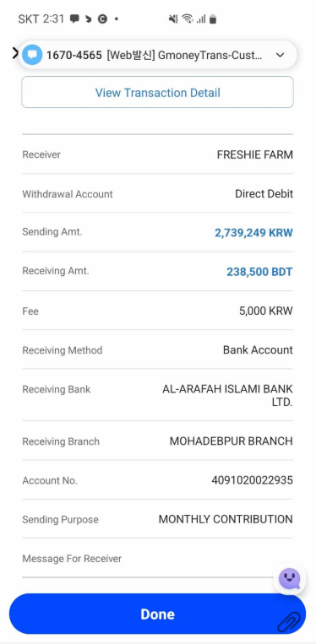
Task: Tap the 2,739,249 KRW sending amount
Action: coord(253,233)
